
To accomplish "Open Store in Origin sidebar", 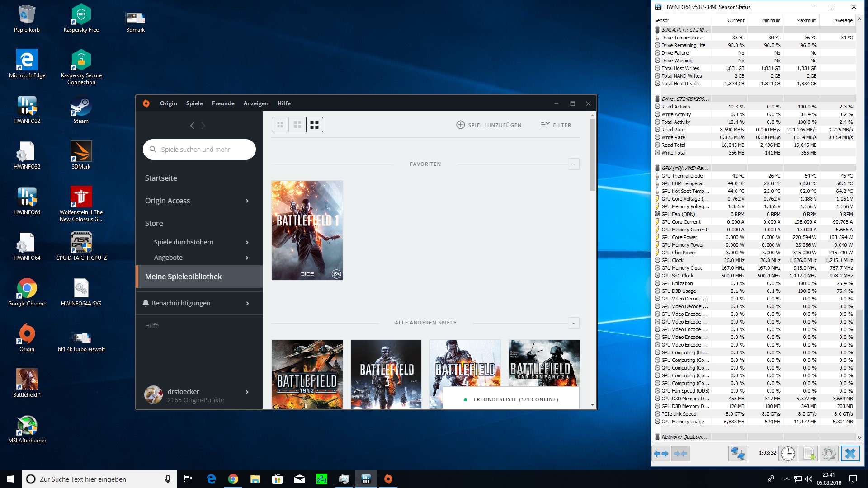I will point(154,223).
